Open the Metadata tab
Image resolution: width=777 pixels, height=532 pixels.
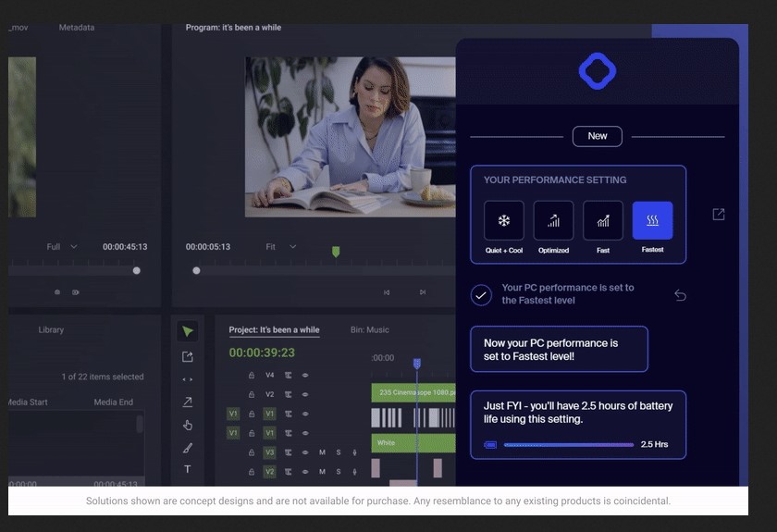point(77,28)
